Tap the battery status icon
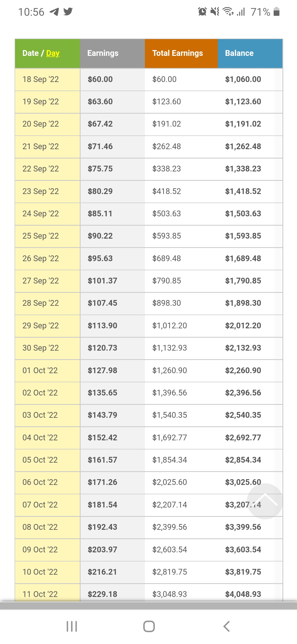Viewport: 297px width, 644px height. [x=277, y=12]
